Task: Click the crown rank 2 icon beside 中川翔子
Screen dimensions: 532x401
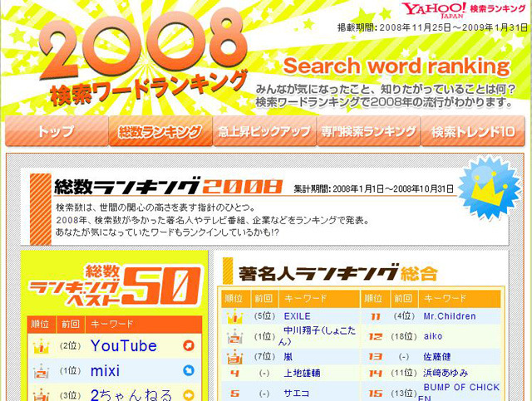Action: 234,336
